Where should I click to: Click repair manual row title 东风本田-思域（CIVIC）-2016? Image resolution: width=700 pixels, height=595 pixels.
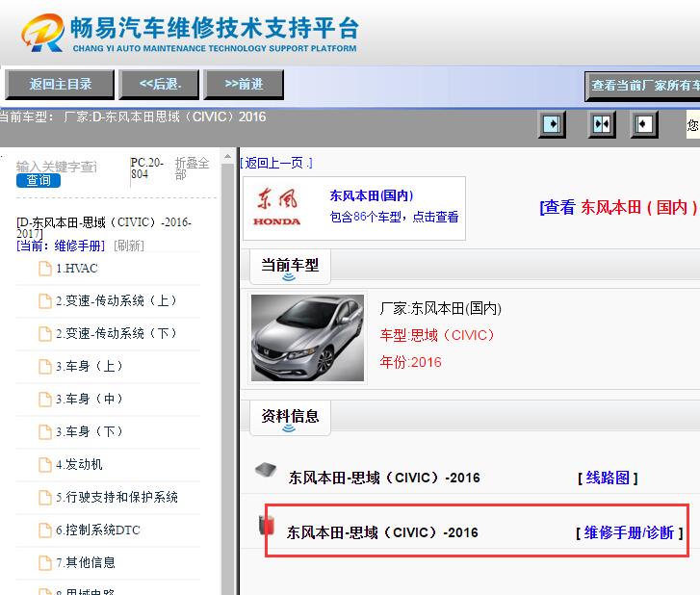point(382,532)
